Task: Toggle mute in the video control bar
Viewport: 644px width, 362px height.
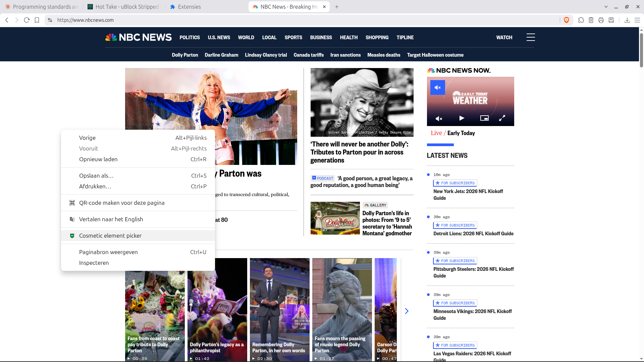Action: [439, 118]
